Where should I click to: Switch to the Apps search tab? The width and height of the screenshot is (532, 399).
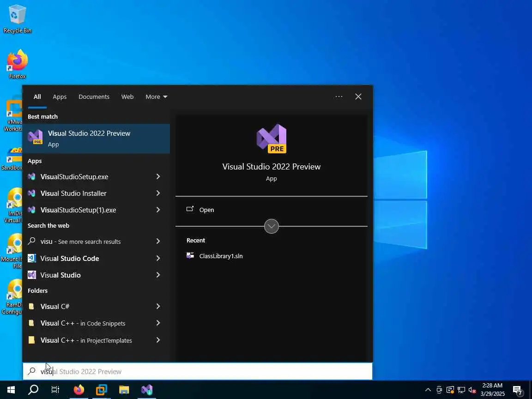[60, 97]
